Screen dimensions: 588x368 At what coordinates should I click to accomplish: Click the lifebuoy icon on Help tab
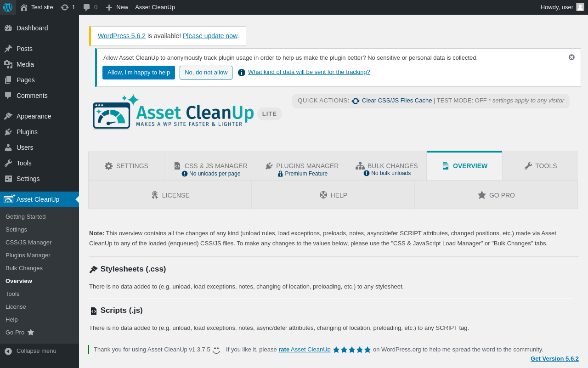point(323,195)
